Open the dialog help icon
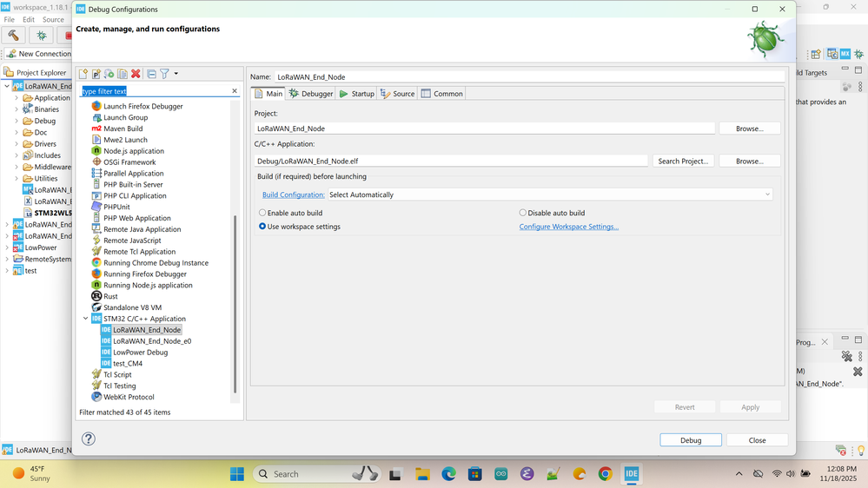The width and height of the screenshot is (868, 488). tap(89, 439)
